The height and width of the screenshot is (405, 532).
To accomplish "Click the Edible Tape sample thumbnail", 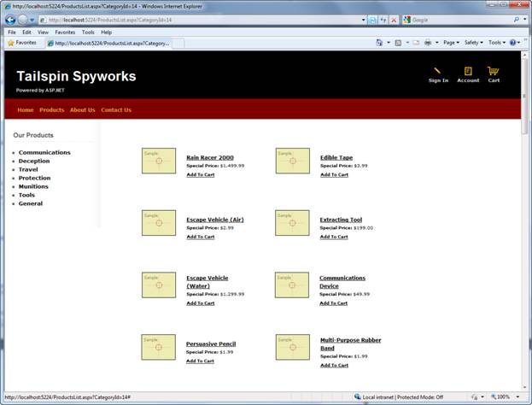I will click(x=293, y=161).
